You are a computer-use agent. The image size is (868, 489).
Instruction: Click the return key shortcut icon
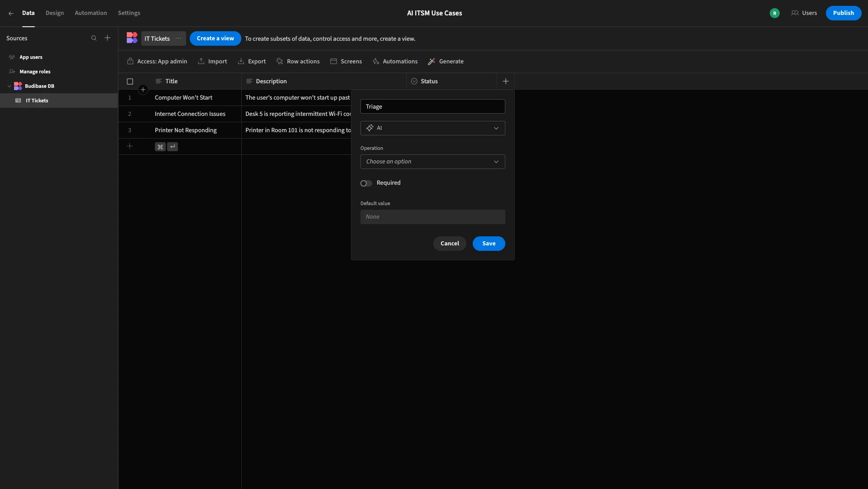pos(173,147)
